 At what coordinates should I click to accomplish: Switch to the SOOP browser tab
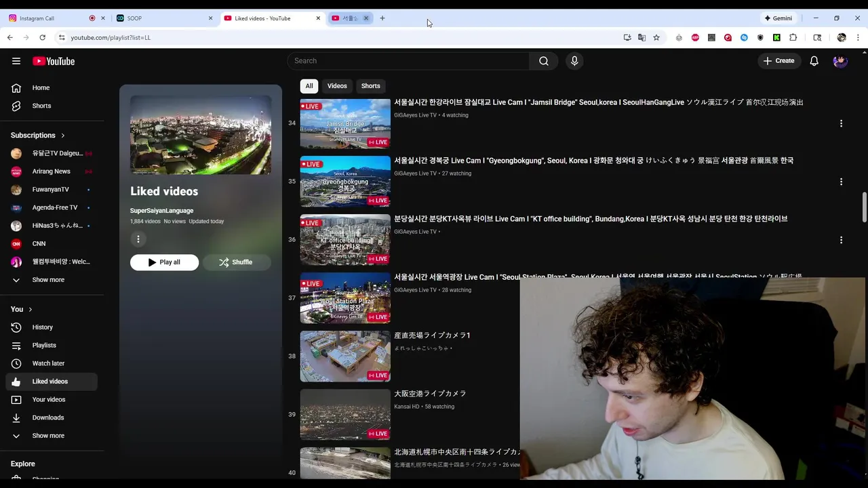tap(165, 18)
